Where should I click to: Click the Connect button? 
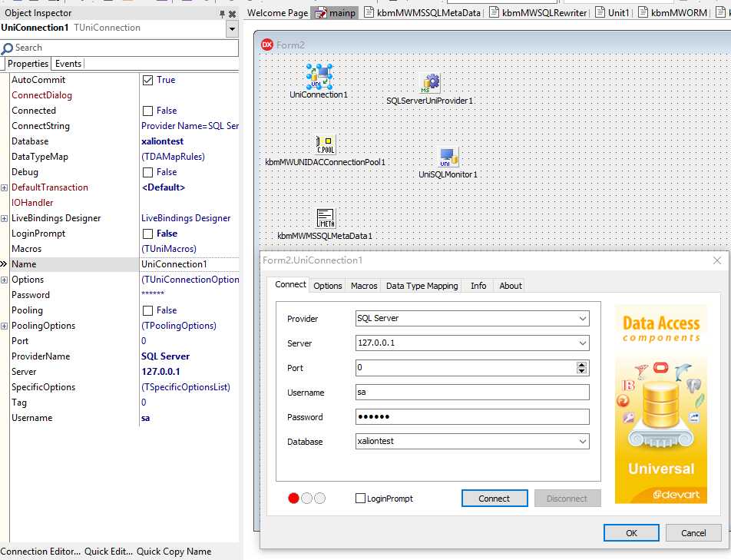click(x=495, y=499)
